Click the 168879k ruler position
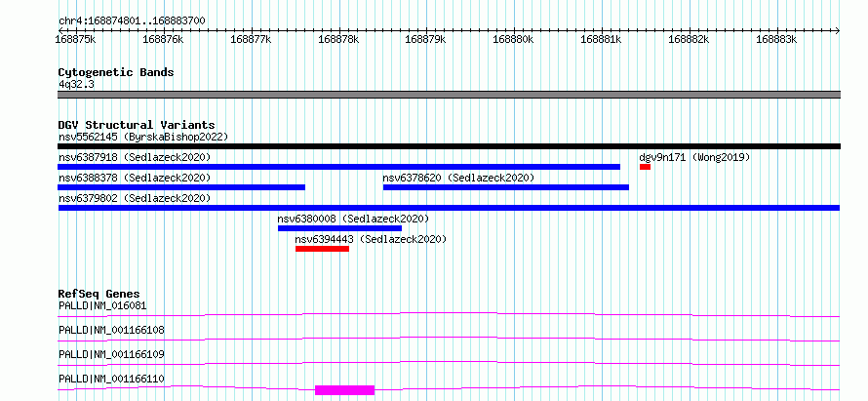 coord(426,39)
